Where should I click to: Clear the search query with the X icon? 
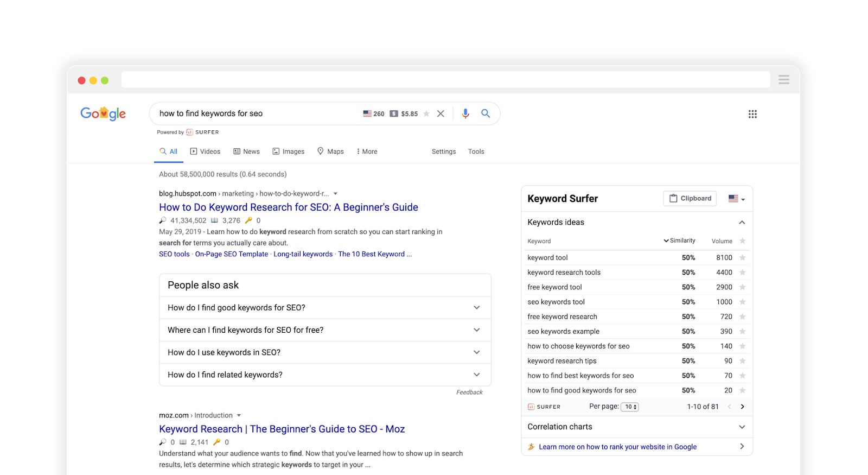pyautogui.click(x=441, y=113)
